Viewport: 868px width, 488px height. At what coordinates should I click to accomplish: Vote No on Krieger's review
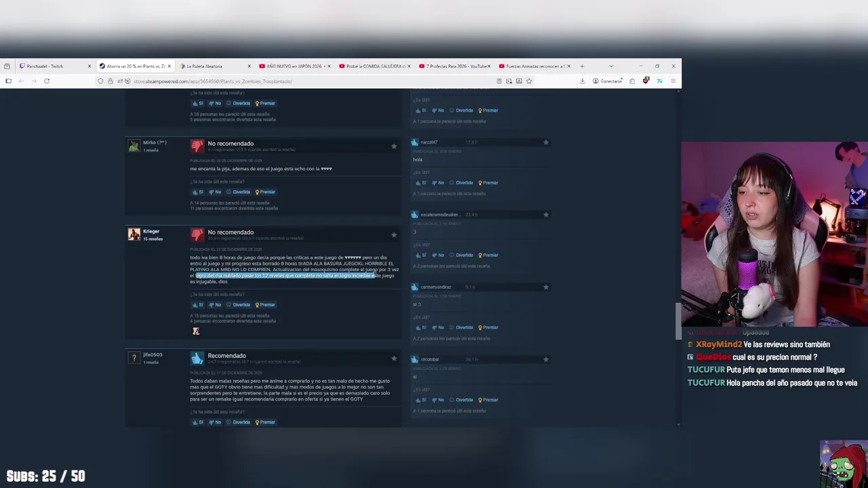point(215,305)
